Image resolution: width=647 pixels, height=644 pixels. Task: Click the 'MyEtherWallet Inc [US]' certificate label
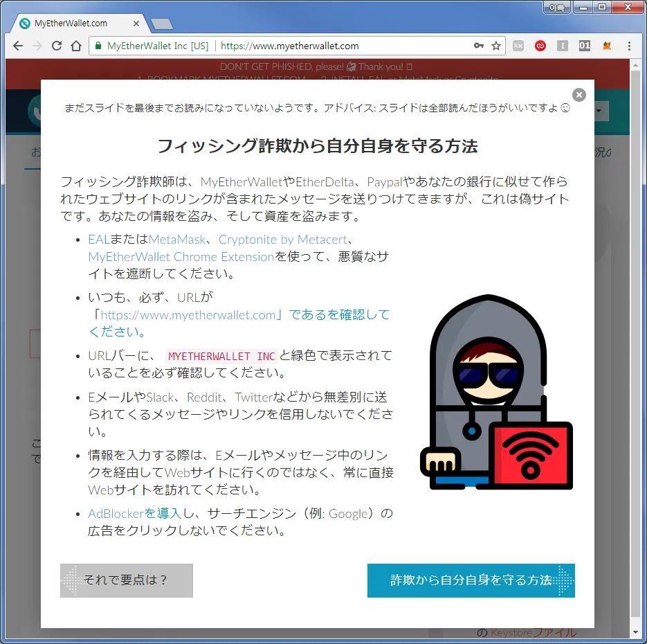pyautogui.click(x=158, y=46)
